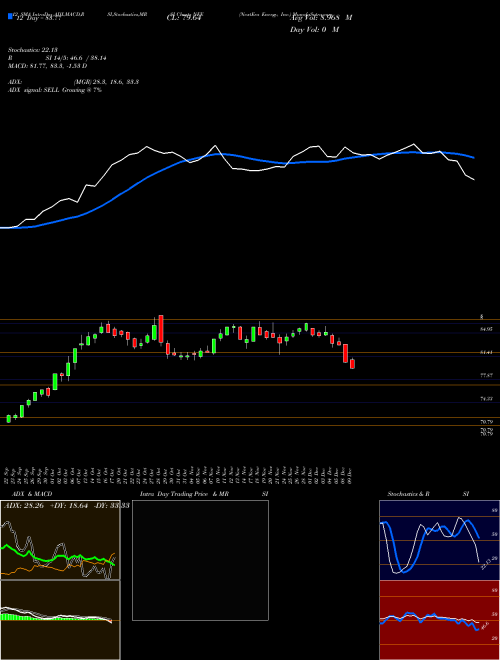
Task: Click the red RSI chart panel
Action: click(x=439, y=620)
